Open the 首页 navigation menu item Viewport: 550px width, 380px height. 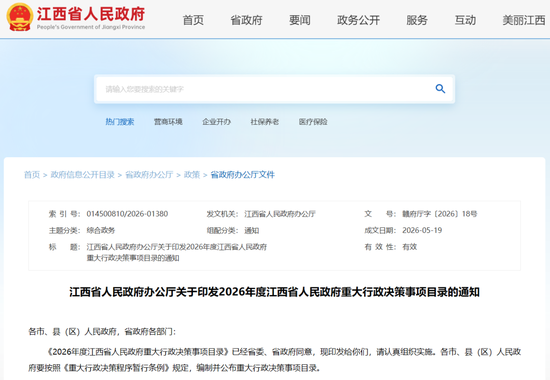(193, 20)
